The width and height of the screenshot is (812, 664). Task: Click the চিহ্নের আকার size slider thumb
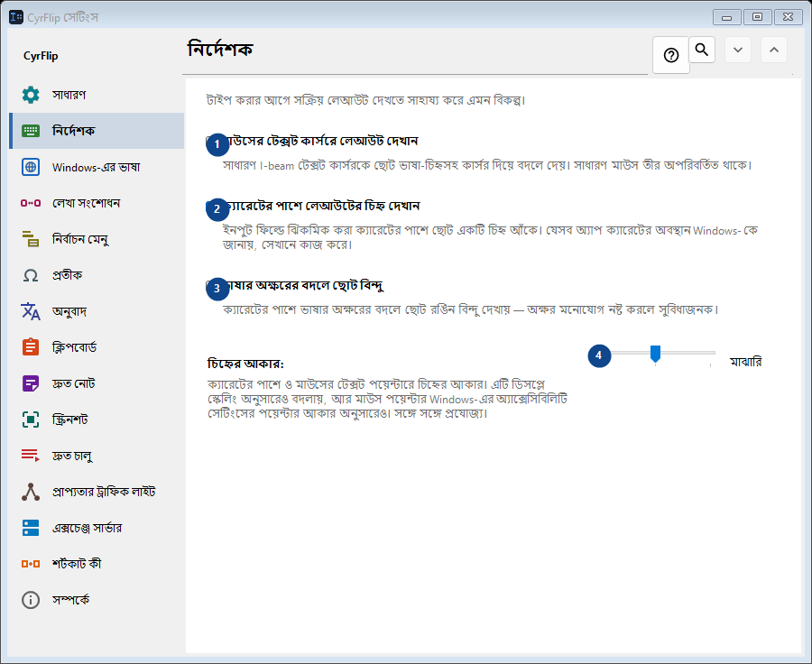655,354
